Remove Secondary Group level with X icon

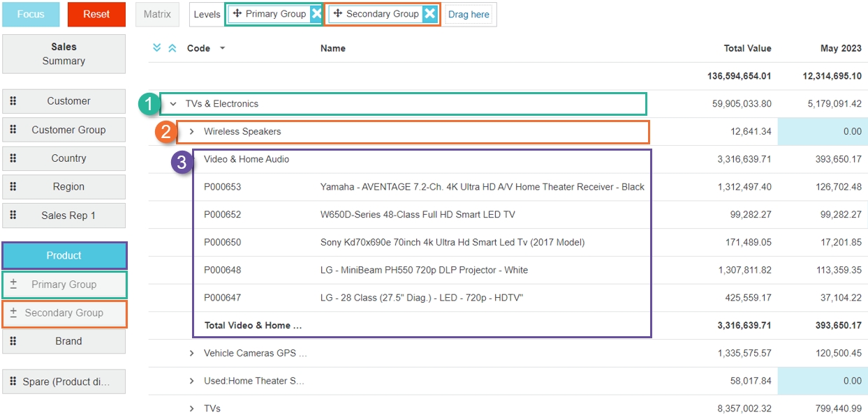pos(430,14)
